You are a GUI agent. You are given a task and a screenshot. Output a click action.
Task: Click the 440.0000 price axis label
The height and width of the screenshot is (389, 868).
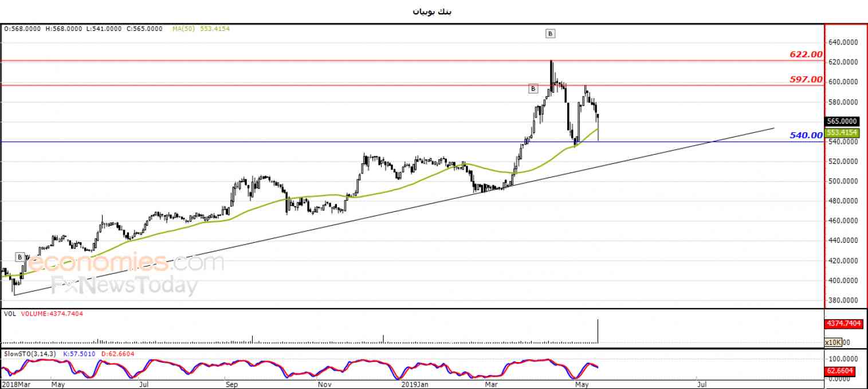coord(843,241)
